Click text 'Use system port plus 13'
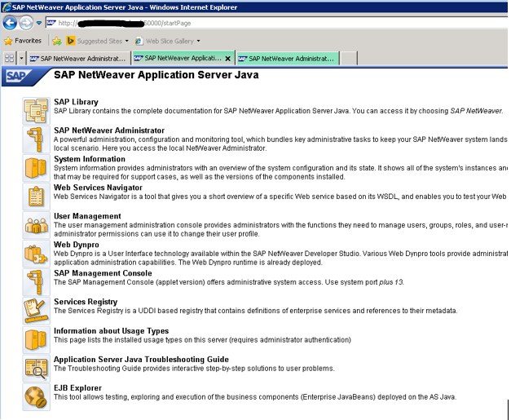511x420 pixels. tap(364, 282)
